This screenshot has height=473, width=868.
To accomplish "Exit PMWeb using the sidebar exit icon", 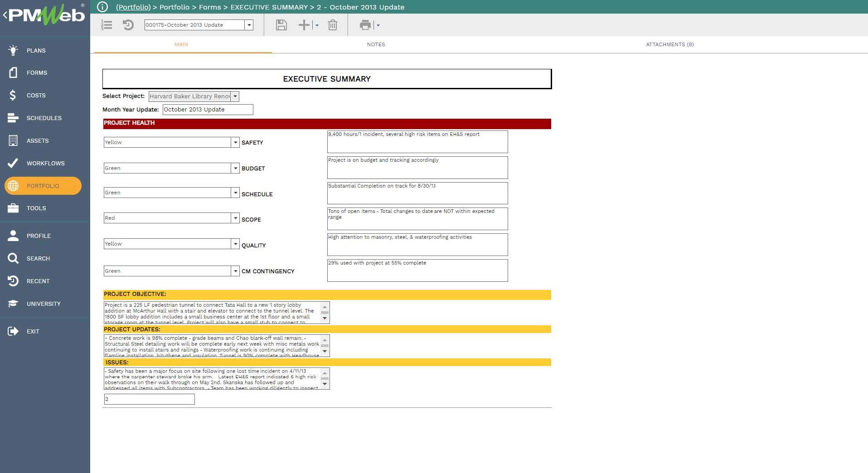I will point(32,331).
